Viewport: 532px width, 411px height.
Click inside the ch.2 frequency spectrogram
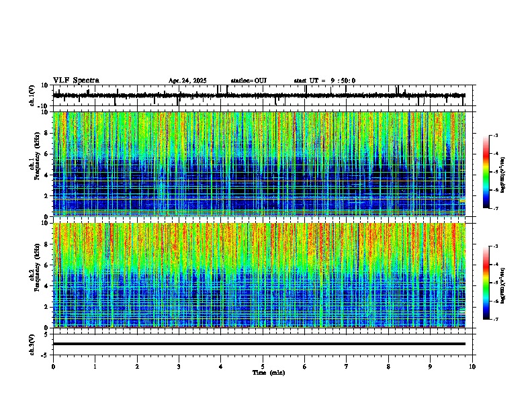pyautogui.click(x=259, y=275)
